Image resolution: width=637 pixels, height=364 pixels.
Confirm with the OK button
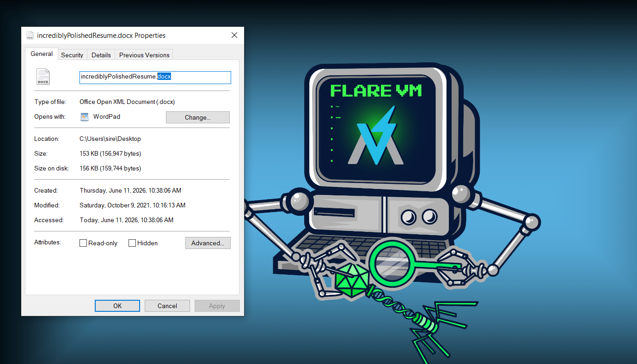[x=117, y=306]
